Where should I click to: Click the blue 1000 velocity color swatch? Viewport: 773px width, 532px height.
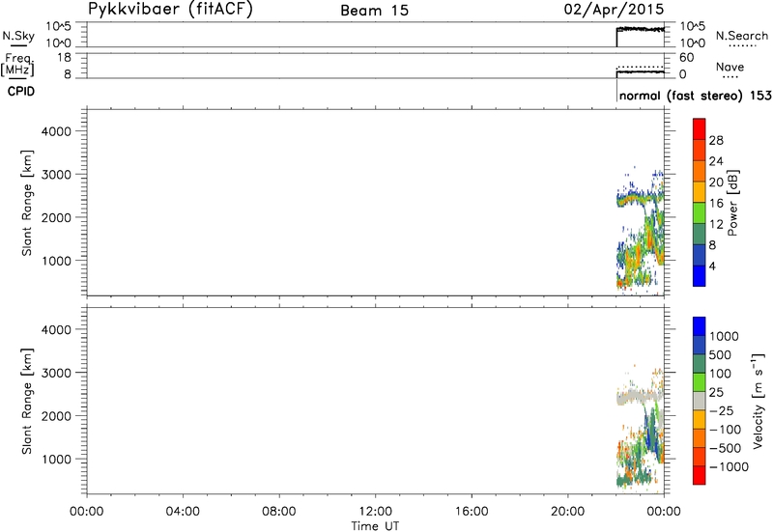pyautogui.click(x=699, y=326)
